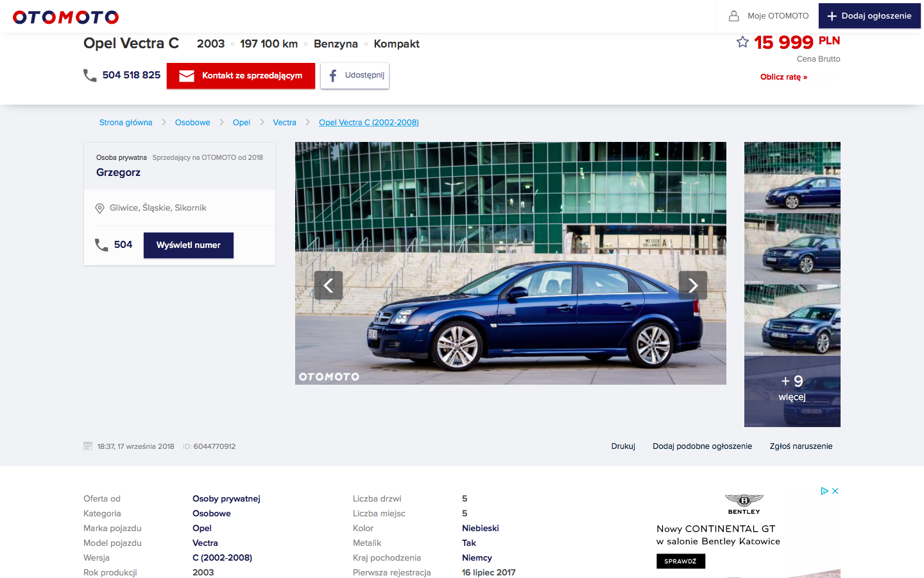Go to the previous gallery photo arrow
924x578 pixels.
pyautogui.click(x=329, y=285)
